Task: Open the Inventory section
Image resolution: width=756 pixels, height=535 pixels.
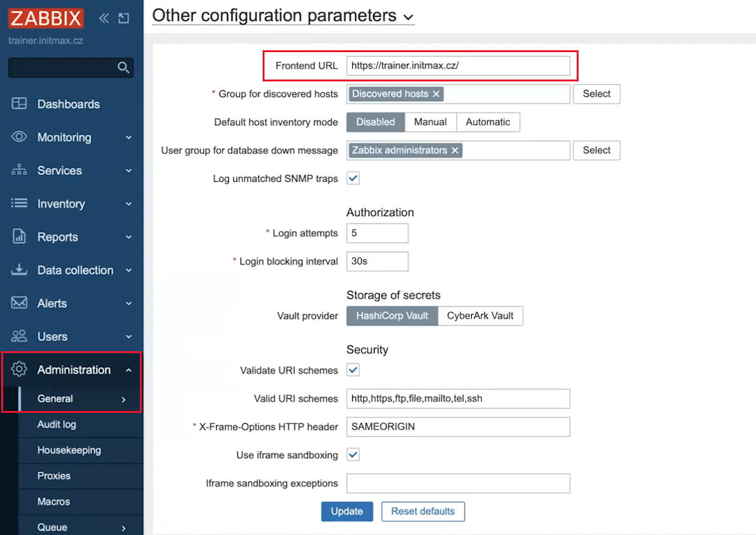Action: [x=61, y=204]
